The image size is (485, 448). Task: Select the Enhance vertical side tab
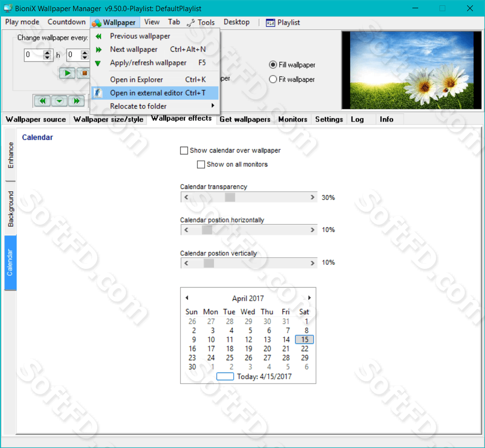pos(11,155)
